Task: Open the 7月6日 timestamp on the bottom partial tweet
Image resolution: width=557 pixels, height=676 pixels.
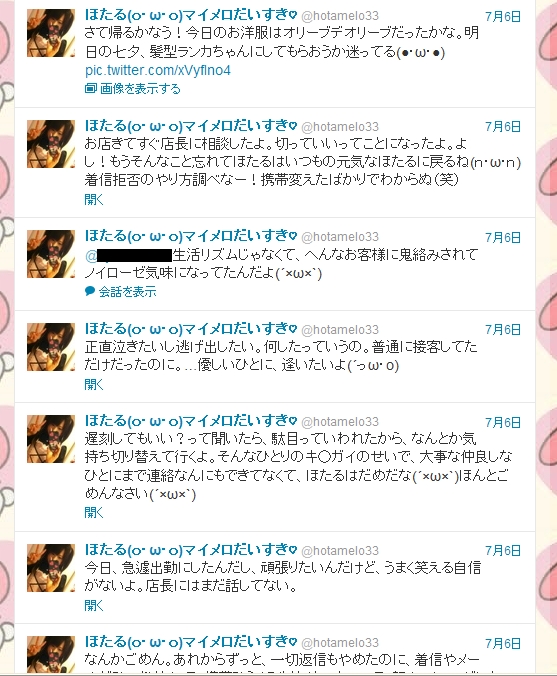Action: 503,643
